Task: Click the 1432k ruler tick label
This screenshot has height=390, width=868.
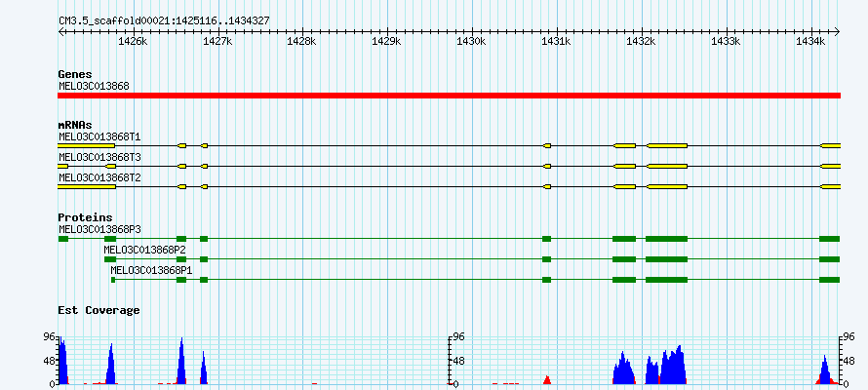Action: pyautogui.click(x=641, y=41)
